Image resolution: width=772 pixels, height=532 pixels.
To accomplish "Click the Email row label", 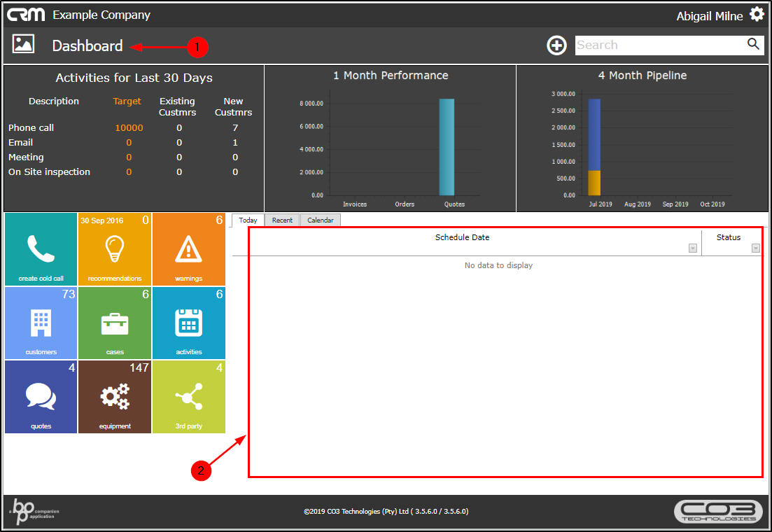I will pos(21,143).
